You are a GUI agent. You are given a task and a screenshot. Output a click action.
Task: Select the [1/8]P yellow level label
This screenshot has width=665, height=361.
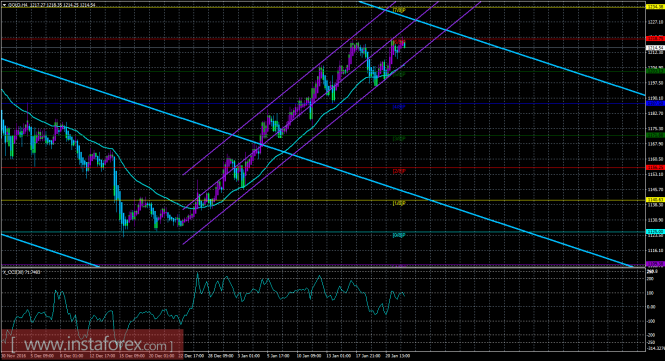(399, 203)
